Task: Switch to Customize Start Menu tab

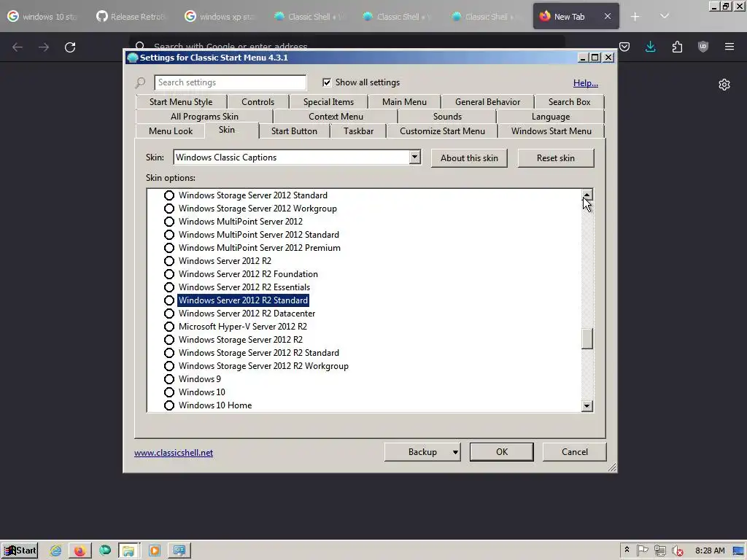Action: click(443, 131)
